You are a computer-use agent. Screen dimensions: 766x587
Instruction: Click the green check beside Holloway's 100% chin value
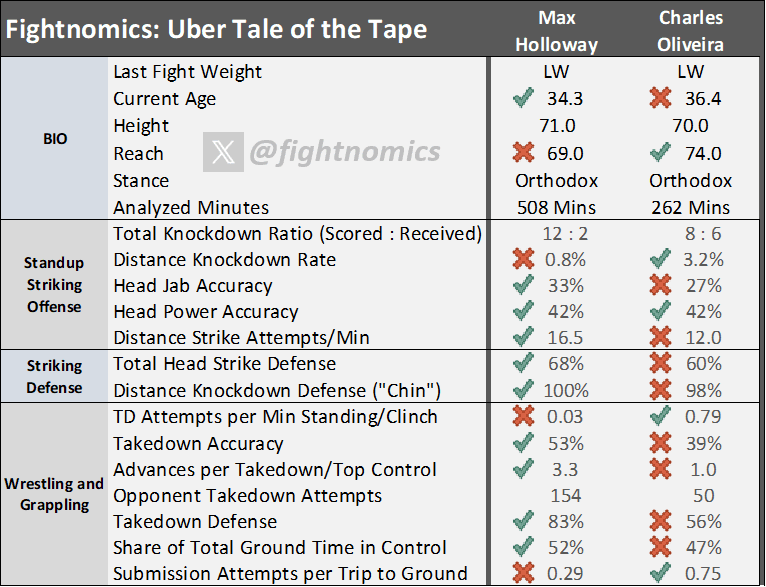coord(521,390)
